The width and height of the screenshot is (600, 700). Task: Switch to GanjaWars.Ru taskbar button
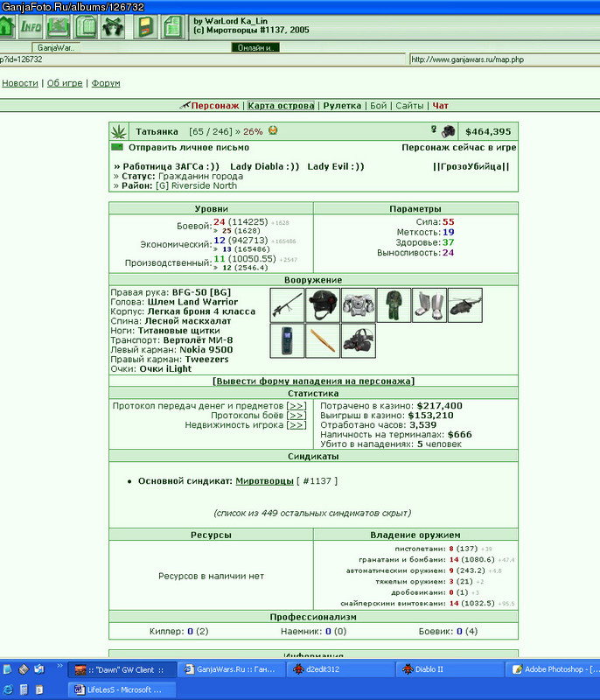[x=232, y=669]
